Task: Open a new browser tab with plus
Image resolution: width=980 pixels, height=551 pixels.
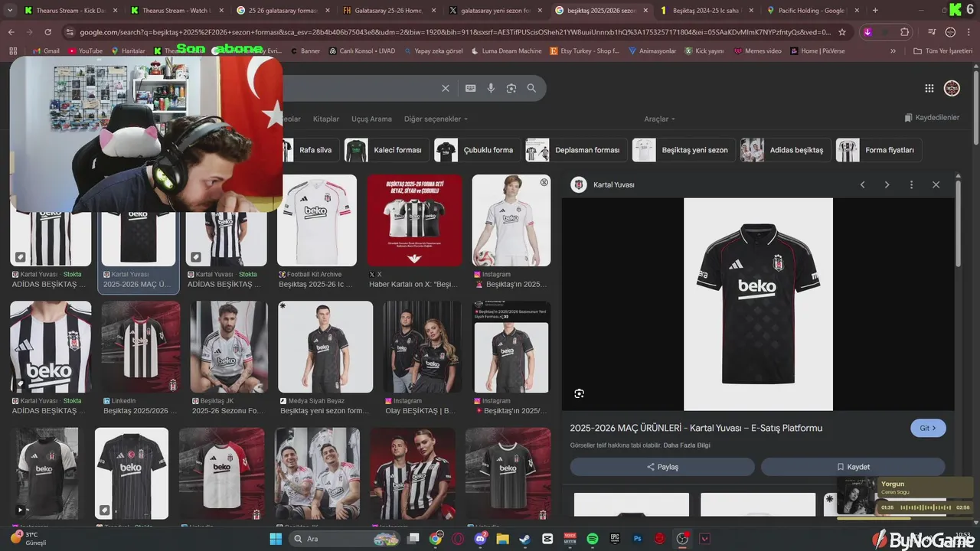Action: coord(875,11)
